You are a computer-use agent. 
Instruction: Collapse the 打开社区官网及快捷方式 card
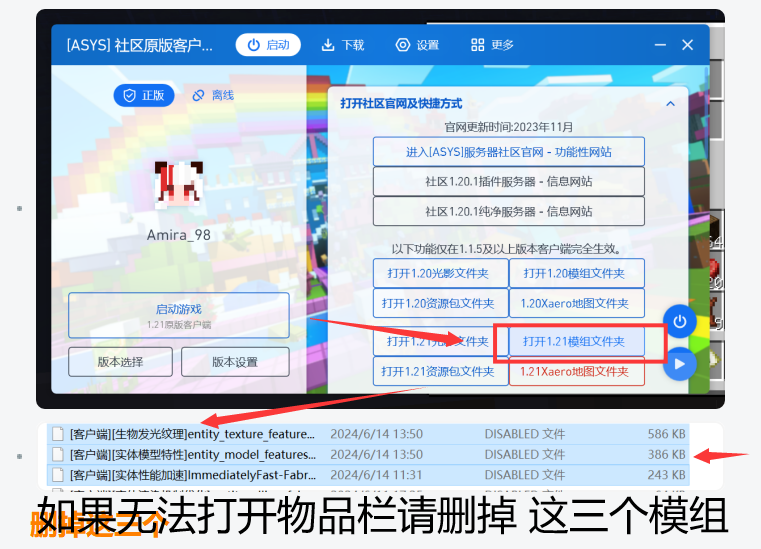pos(670,103)
